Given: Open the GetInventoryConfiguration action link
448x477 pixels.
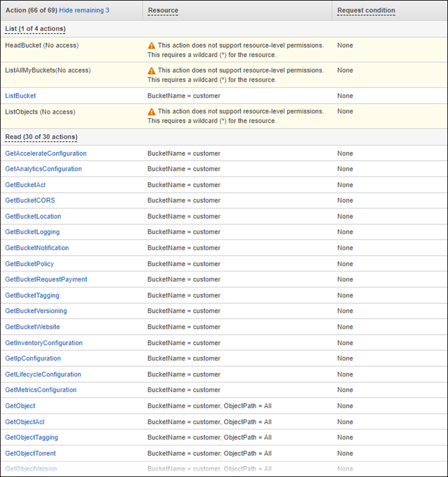Looking at the screenshot, I should (44, 343).
